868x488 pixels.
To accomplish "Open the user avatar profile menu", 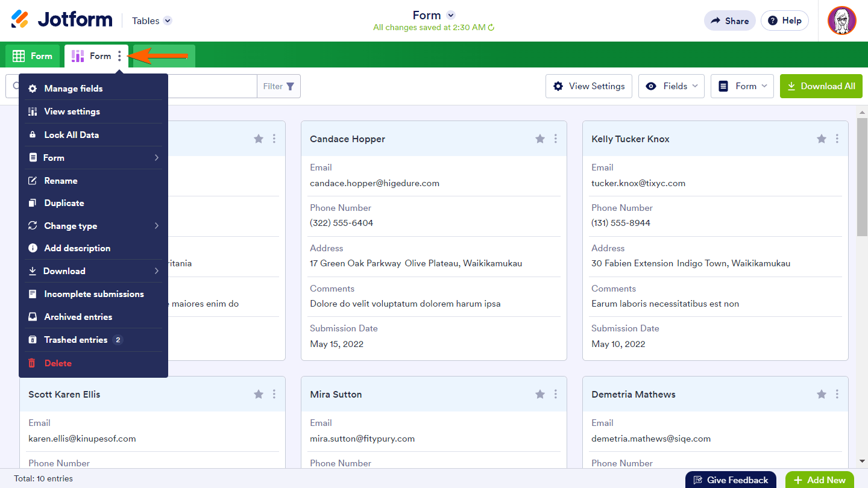I will (841, 20).
